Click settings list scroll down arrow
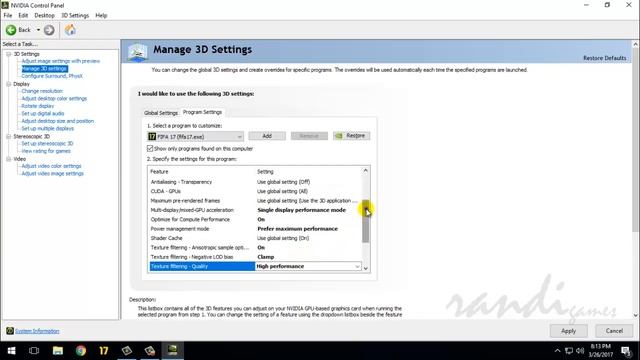The height and width of the screenshot is (360, 640). point(366,268)
